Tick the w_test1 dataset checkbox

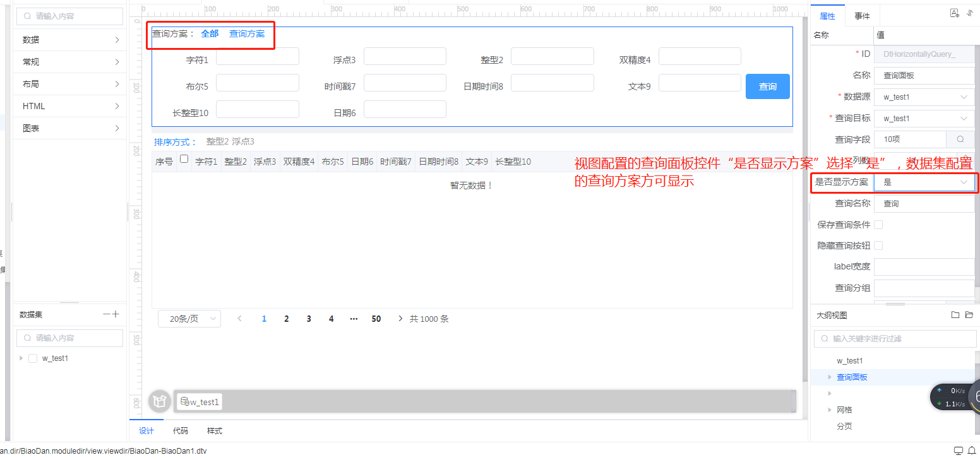click(x=33, y=358)
